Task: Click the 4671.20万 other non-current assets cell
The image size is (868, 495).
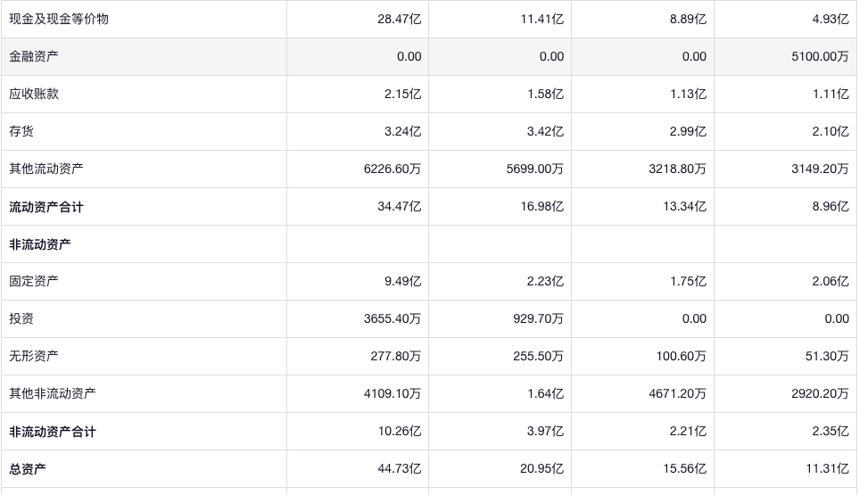Action: [677, 393]
